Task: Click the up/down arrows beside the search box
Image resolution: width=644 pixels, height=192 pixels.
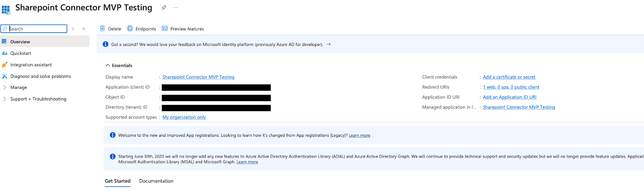Action: point(73,29)
